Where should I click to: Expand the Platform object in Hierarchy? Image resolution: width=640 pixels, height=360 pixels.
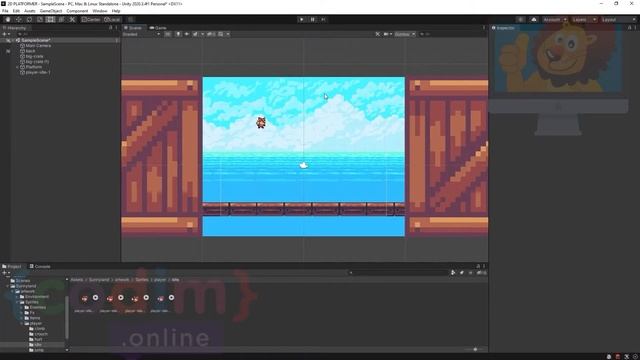18,67
